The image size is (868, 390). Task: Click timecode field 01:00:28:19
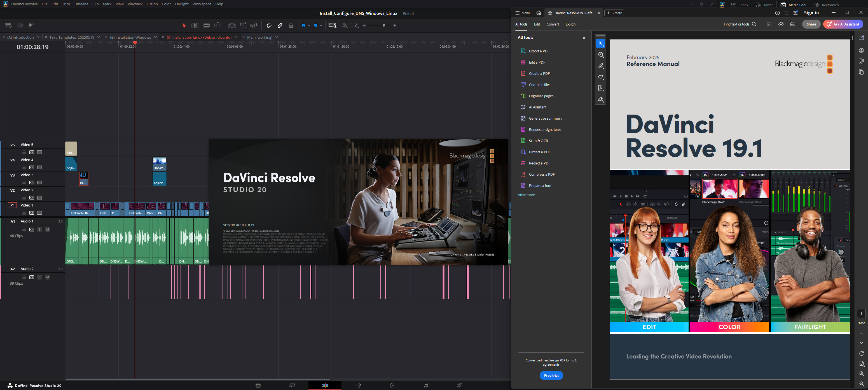33,47
